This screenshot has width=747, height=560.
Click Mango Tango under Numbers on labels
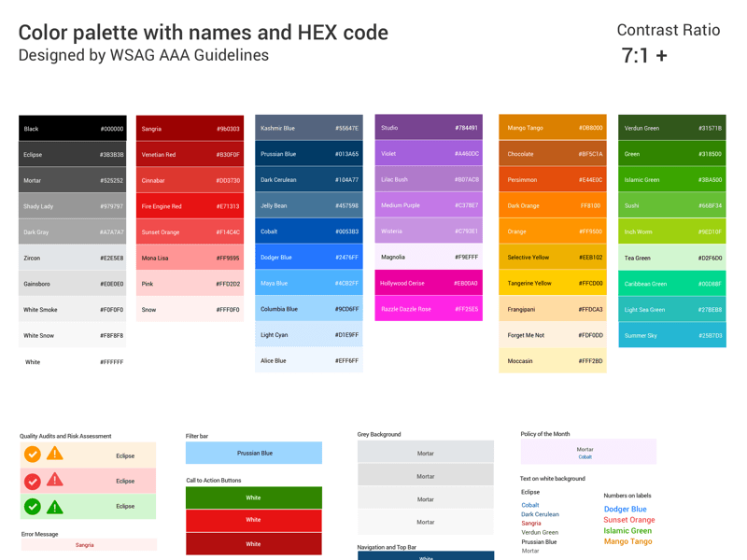click(627, 541)
